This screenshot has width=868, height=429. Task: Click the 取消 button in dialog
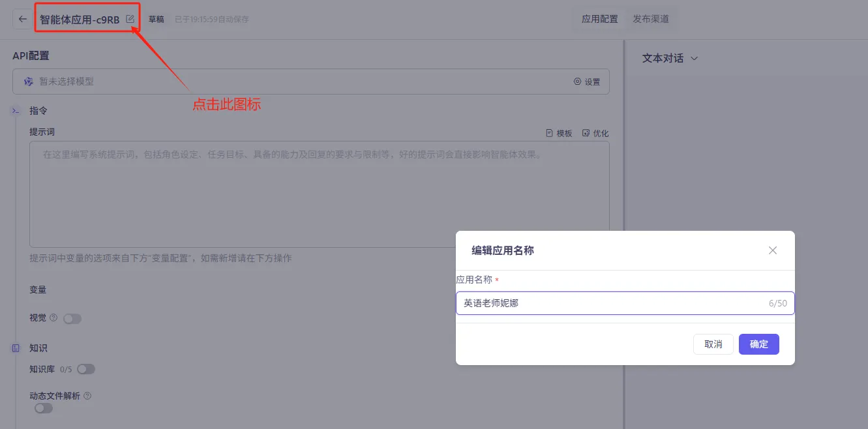(713, 344)
